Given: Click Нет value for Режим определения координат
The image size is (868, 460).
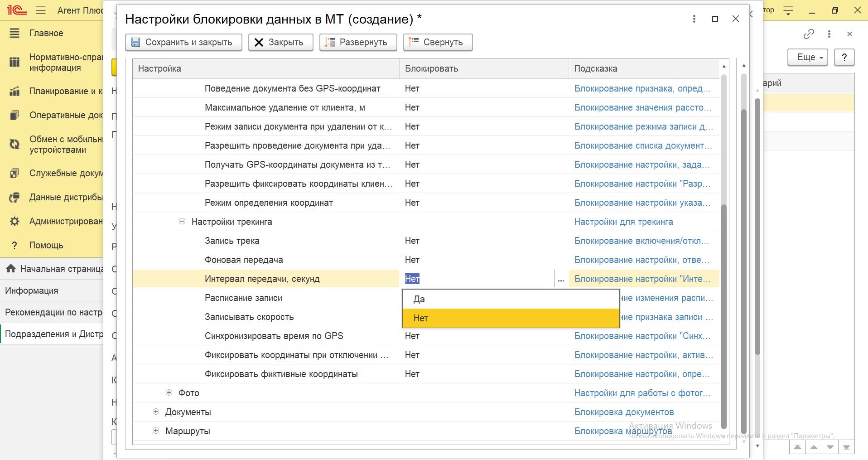Looking at the screenshot, I should [412, 203].
